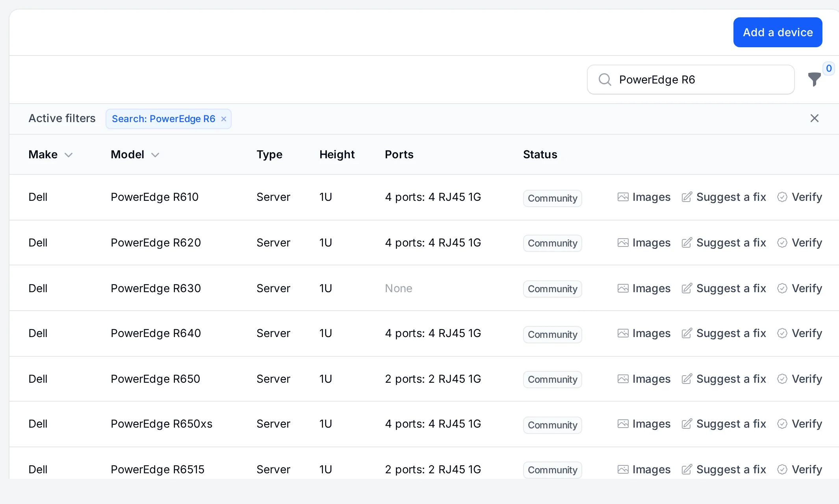Viewport: 839px width, 504px height.
Task: Add a device
Action: pyautogui.click(x=778, y=32)
